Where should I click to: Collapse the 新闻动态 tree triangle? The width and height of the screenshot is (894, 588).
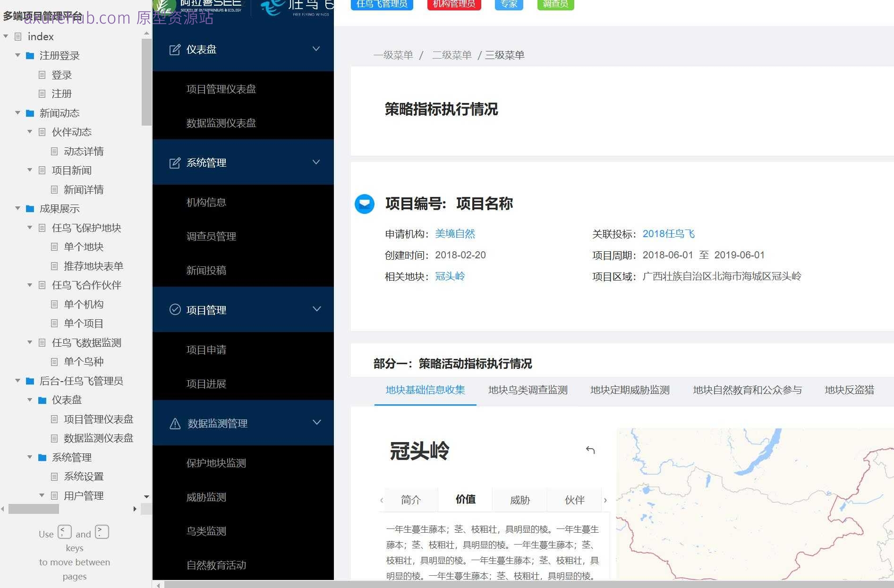(x=17, y=113)
